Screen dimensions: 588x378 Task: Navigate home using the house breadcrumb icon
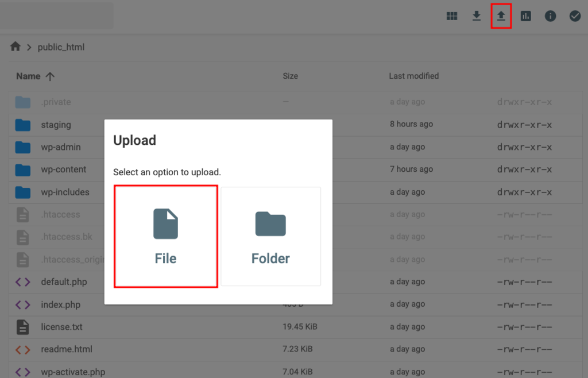16,47
